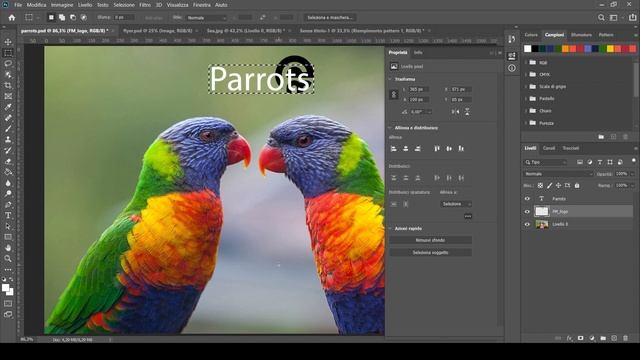Choose Add to selection mode
Viewport: 640px width, 360px height.
point(62,18)
